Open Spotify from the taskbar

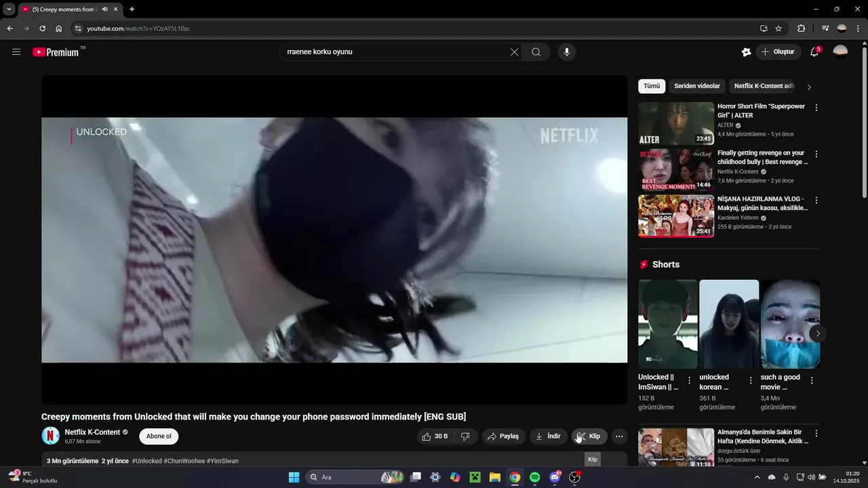point(534,477)
